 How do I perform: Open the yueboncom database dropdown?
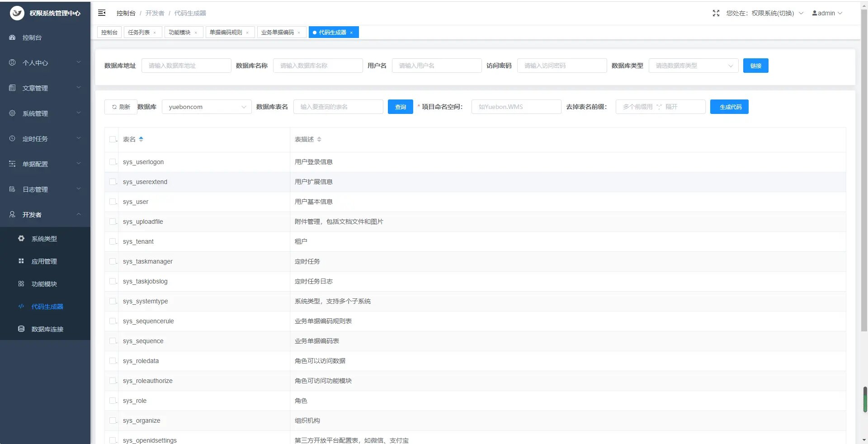click(206, 107)
